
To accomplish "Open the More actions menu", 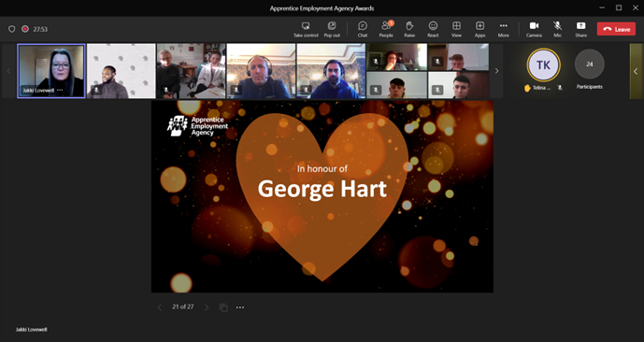I will [x=504, y=29].
